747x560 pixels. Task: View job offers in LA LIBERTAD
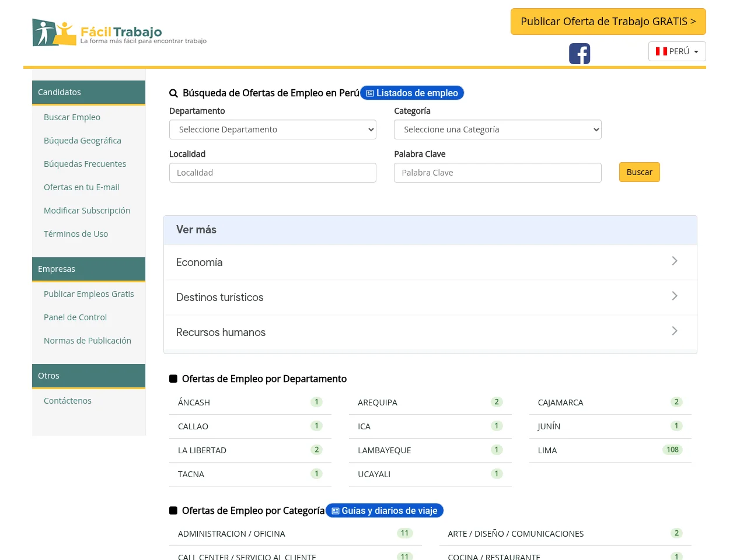[250, 450]
